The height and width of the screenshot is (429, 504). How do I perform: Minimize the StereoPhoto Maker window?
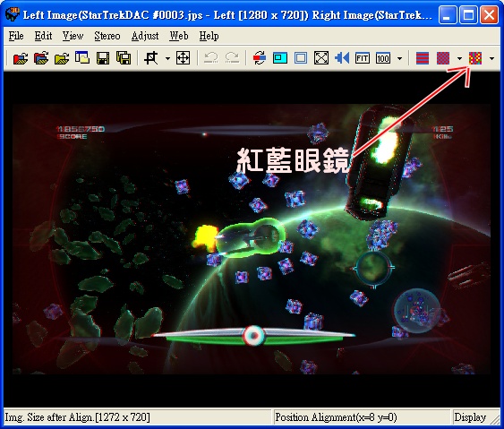(x=448, y=15)
